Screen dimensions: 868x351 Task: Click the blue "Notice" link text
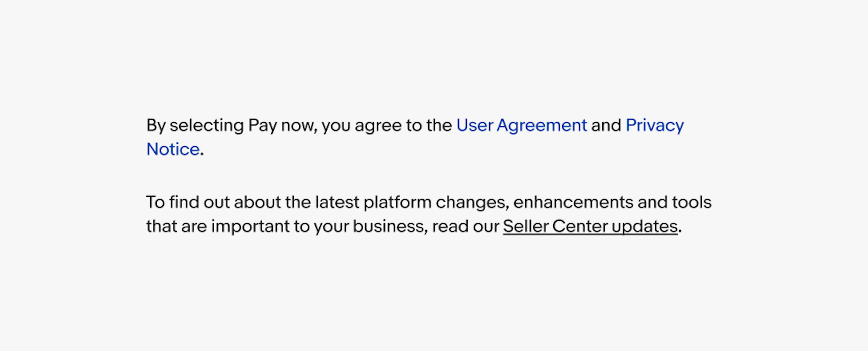[173, 149]
